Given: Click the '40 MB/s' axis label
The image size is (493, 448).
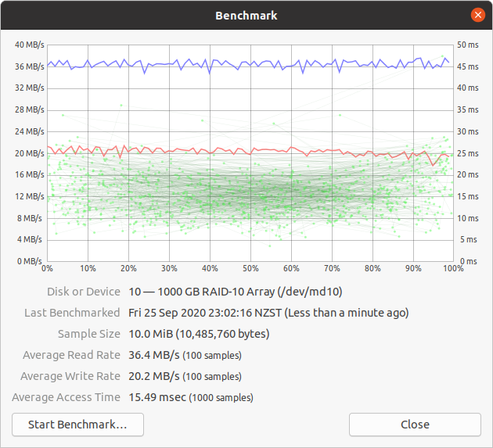Looking at the screenshot, I should 30,45.
